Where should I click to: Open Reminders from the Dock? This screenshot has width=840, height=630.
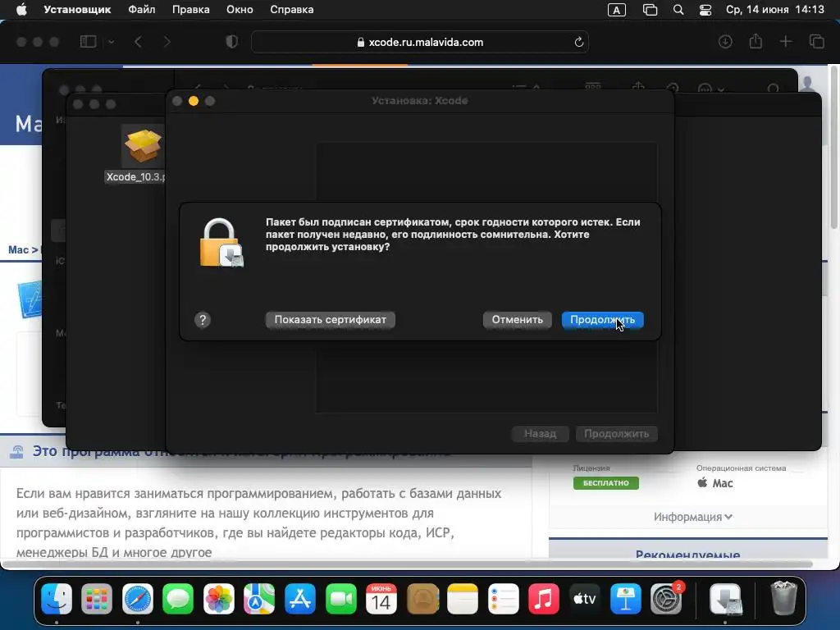tap(504, 598)
